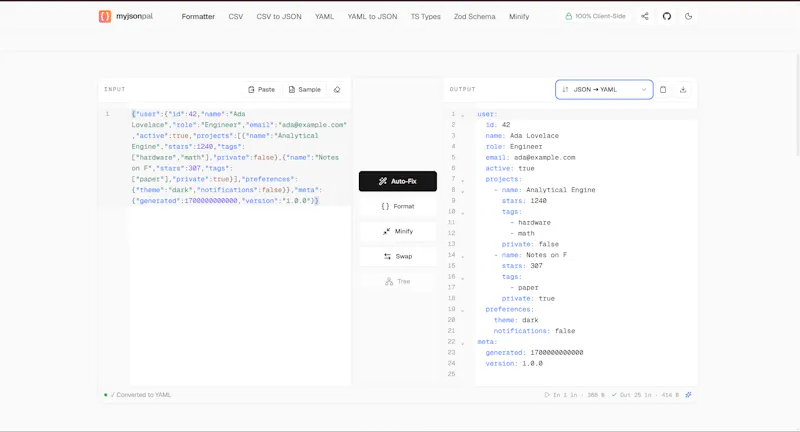This screenshot has height=432, width=800.
Task: Click the 'stars: 1240' output line
Action: 524,201
